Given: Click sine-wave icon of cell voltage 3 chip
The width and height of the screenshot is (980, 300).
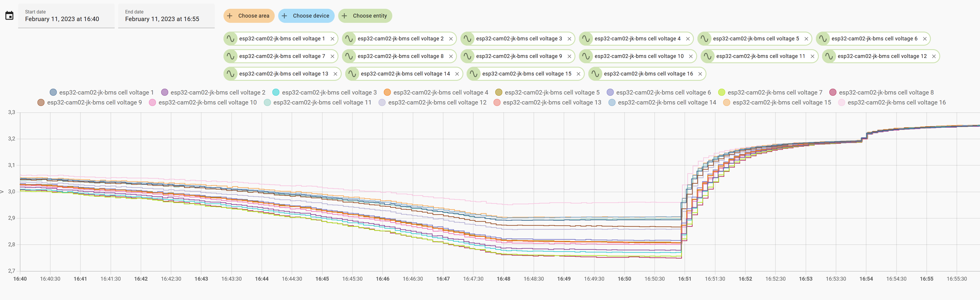Looking at the screenshot, I should pos(467,39).
